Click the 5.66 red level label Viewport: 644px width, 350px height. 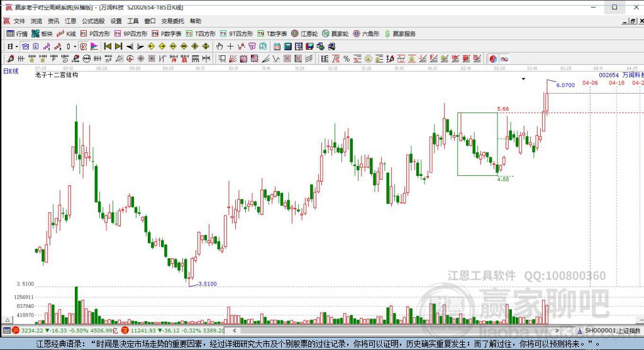[x=502, y=109]
